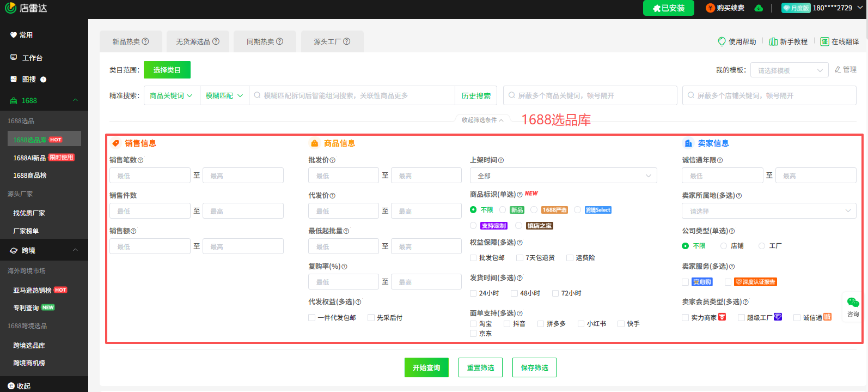This screenshot has height=392, width=868.
Task: Click question mark icon beside 销售笔数
Action: [140, 160]
